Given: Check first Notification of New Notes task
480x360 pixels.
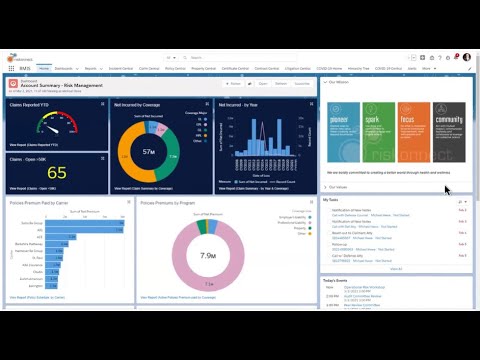Looking at the screenshot, I should click(x=328, y=211).
